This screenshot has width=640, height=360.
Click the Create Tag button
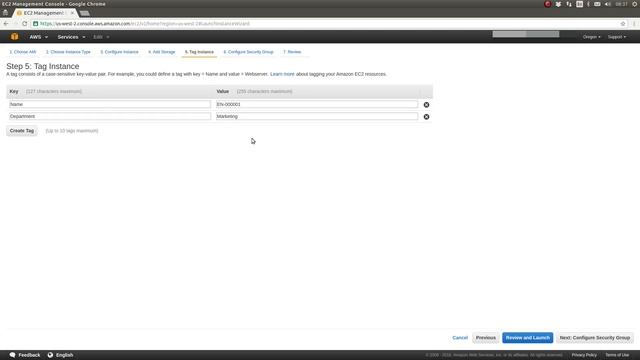(22, 131)
